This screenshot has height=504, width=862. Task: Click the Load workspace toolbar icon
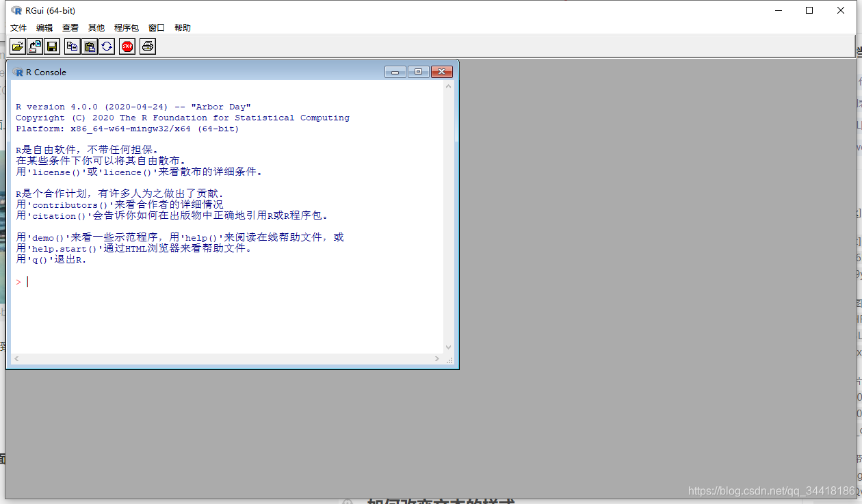[x=36, y=47]
